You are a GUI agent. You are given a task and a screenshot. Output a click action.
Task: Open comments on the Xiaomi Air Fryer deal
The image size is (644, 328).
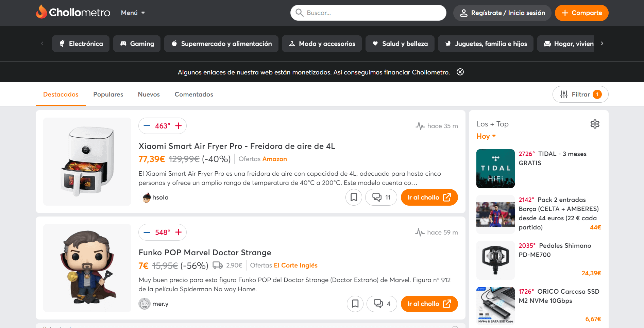pos(381,197)
